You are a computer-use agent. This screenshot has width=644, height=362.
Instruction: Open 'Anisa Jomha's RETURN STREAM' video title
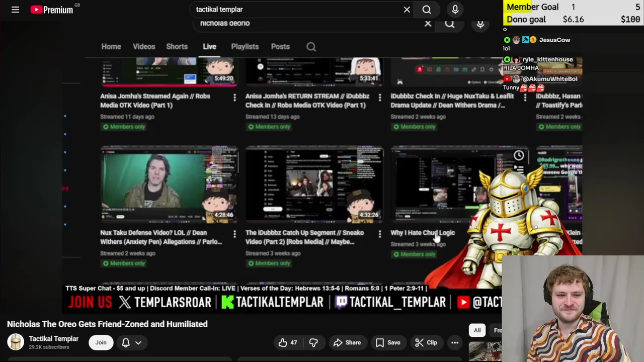[x=307, y=101]
